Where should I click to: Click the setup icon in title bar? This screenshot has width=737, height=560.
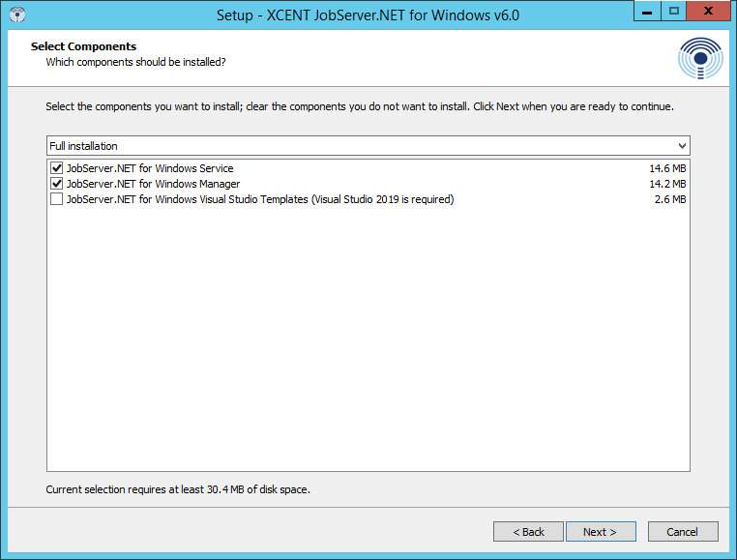coord(15,15)
